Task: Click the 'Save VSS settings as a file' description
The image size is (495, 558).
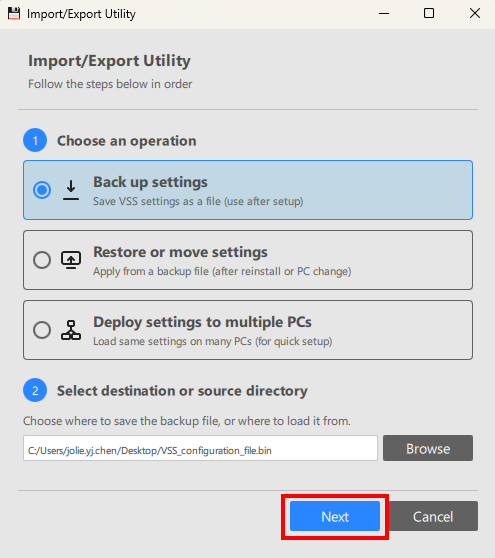Action: tap(198, 201)
